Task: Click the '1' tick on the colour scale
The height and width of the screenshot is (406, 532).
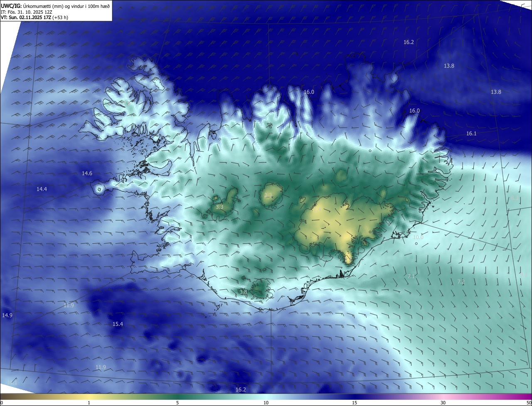Action: (89, 403)
